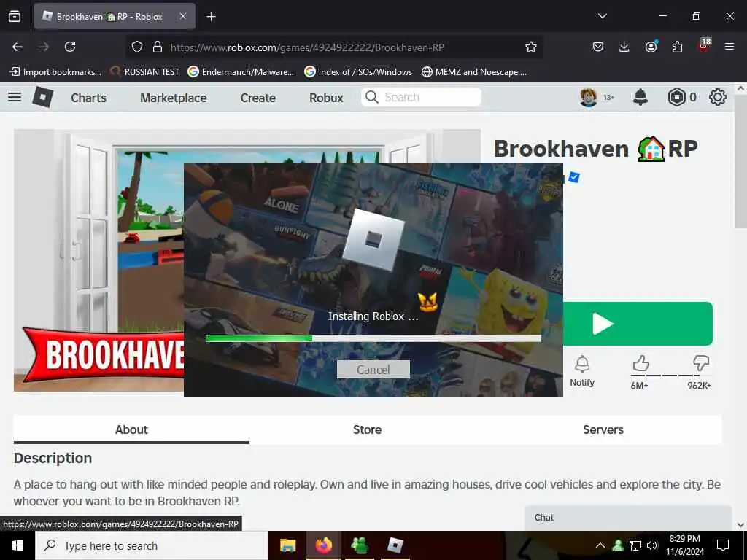Image resolution: width=747 pixels, height=560 pixels.
Task: Open uBlock extension with 18 badge
Action: (x=704, y=45)
